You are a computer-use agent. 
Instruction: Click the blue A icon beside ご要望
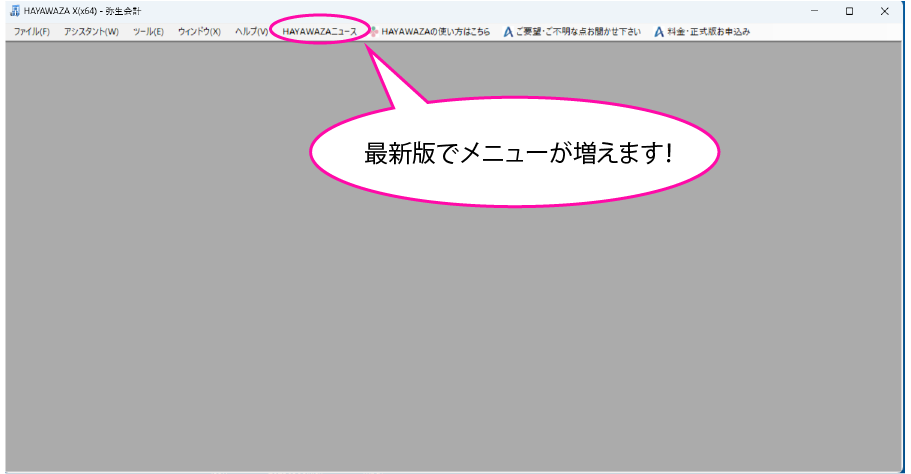click(x=508, y=32)
